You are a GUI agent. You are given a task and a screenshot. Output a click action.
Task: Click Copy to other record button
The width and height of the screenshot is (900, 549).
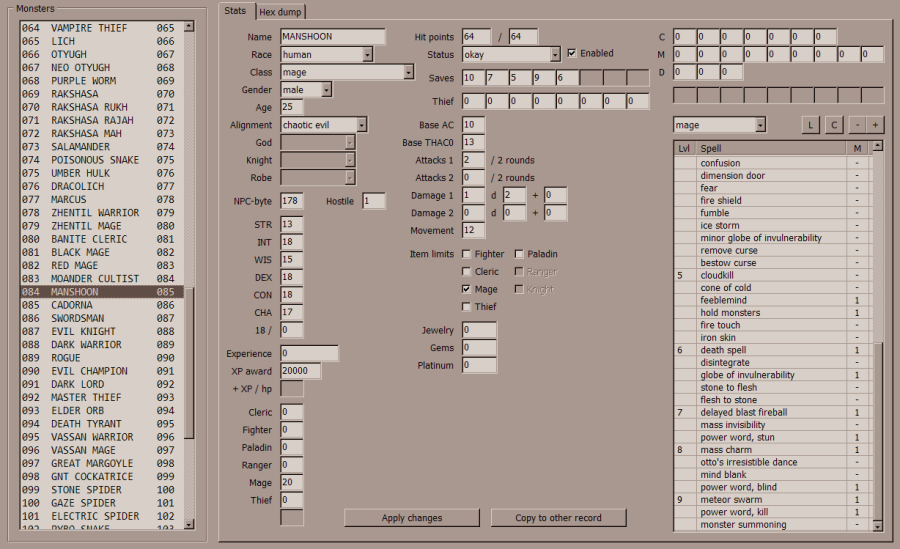(x=559, y=518)
